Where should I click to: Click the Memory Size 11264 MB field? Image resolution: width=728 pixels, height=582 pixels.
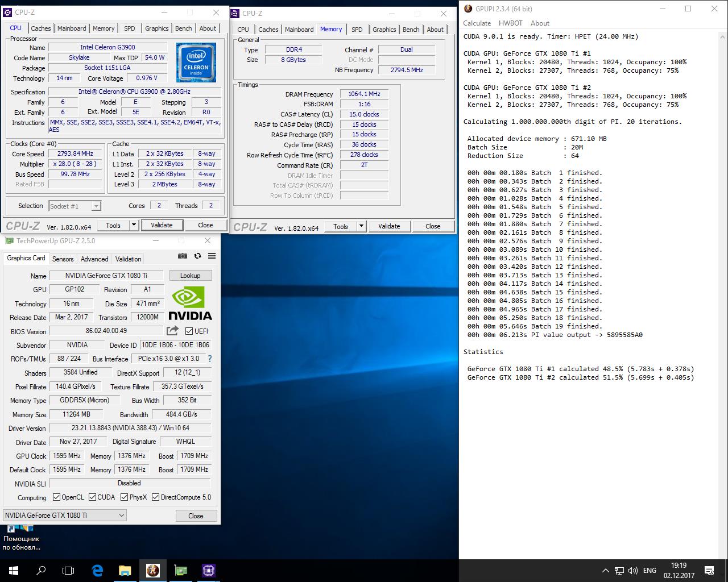(x=75, y=414)
